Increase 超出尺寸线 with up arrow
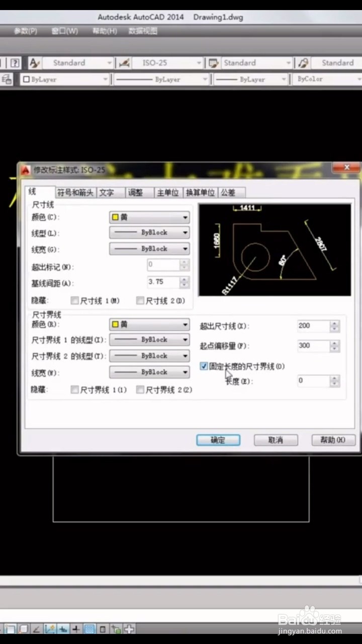Viewport: 362px width, 644px height. point(335,323)
